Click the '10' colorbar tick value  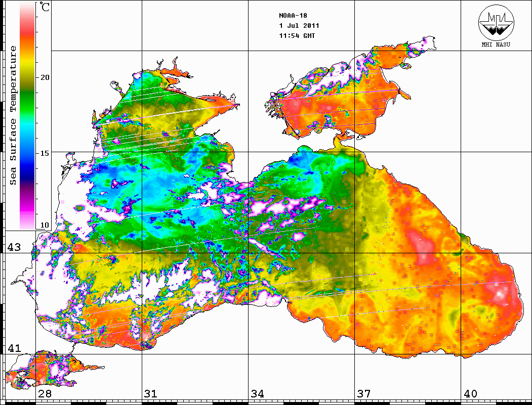[x=45, y=225]
